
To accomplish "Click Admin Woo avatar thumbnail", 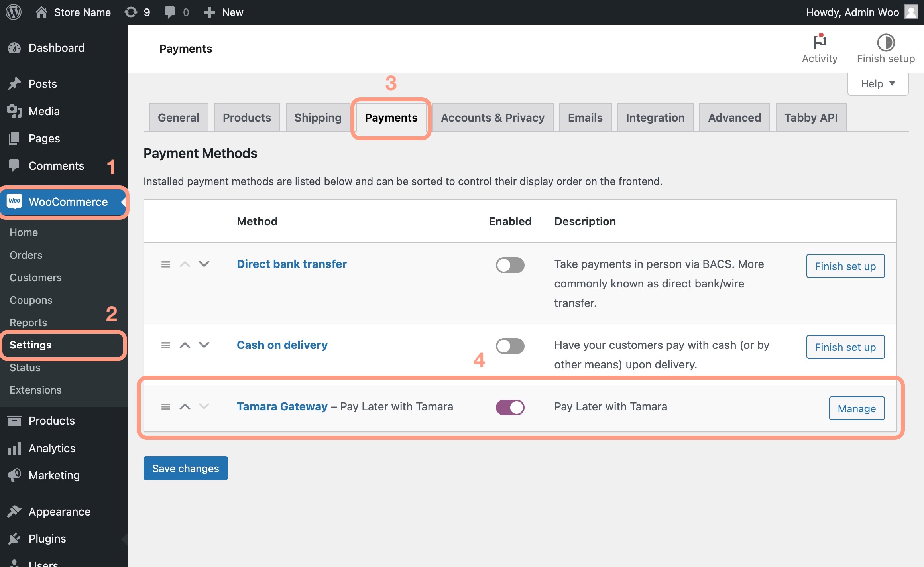I will [911, 12].
